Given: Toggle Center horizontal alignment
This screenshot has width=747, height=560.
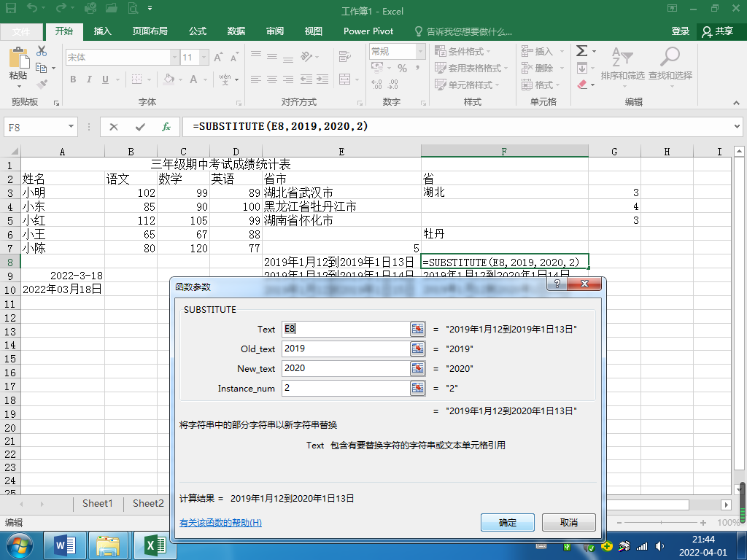Looking at the screenshot, I should pos(272,79).
